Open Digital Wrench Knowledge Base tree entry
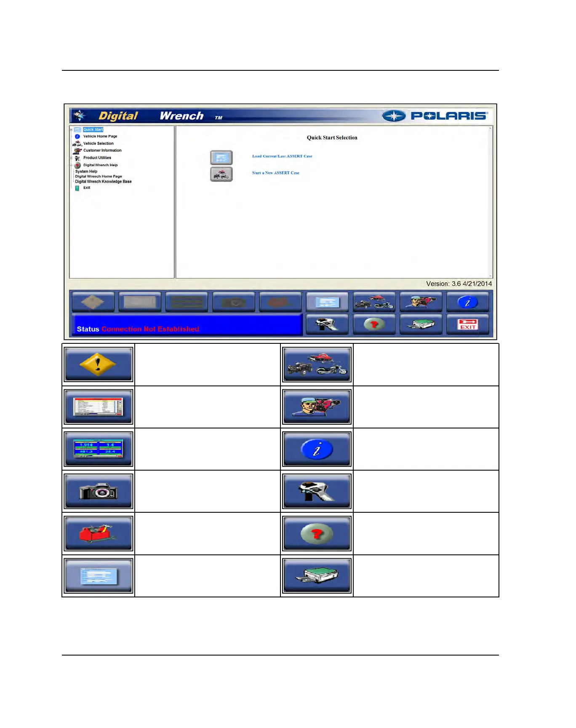This screenshot has height=728, width=576. click(103, 182)
